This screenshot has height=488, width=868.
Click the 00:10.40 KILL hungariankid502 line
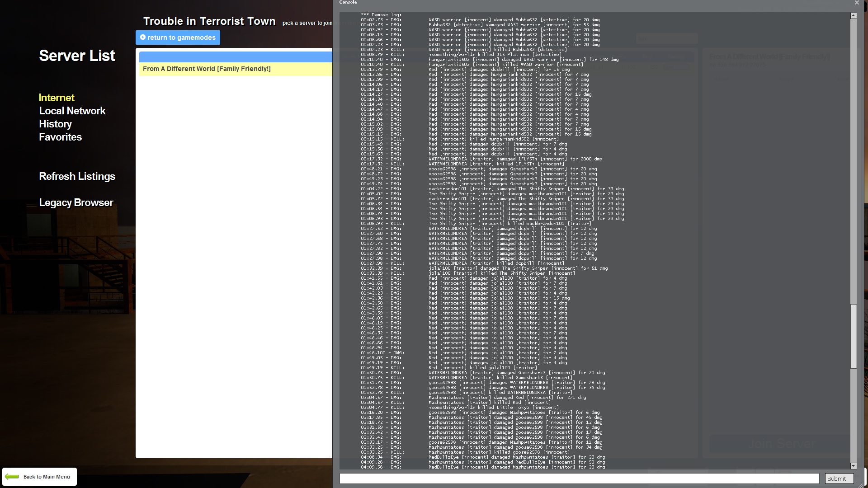(473, 65)
